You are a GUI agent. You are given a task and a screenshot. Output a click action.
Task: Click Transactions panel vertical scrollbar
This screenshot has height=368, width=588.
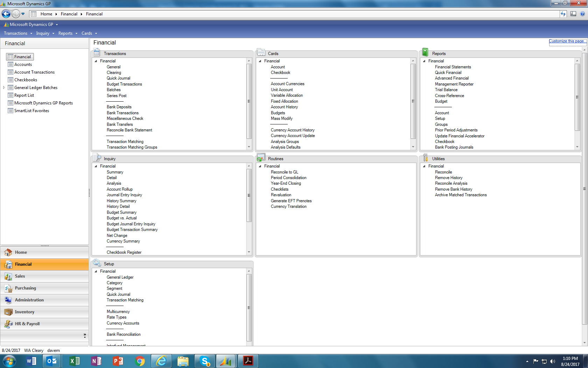pyautogui.click(x=249, y=102)
